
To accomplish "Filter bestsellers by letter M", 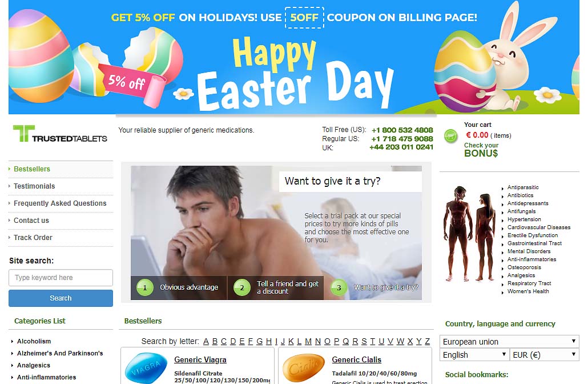I will coord(308,341).
